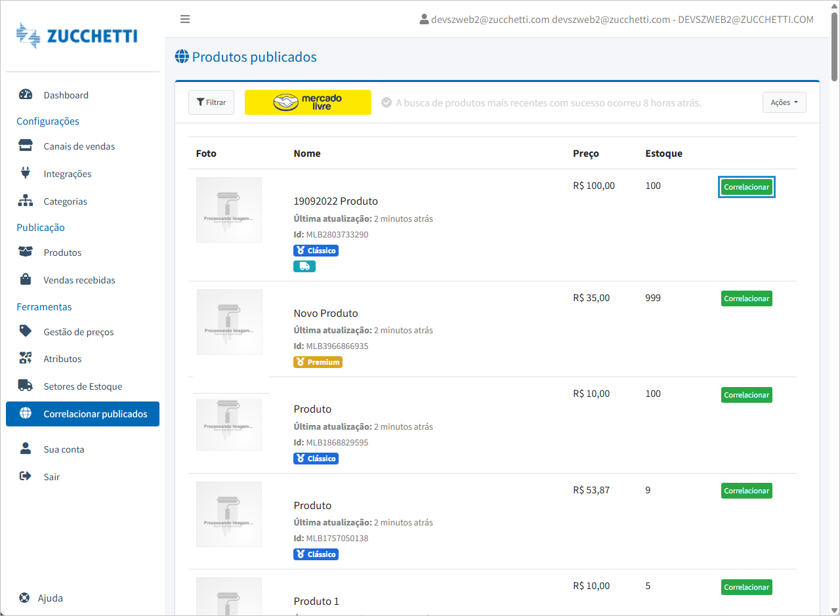The height and width of the screenshot is (616, 840).
Task: Click the Dashboard gauge icon
Action: (26, 94)
